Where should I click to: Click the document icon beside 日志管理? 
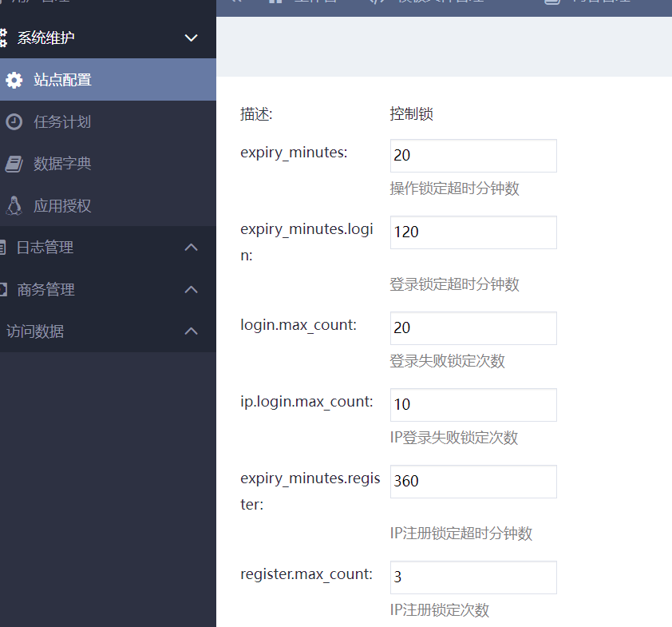pyautogui.click(x=2, y=248)
